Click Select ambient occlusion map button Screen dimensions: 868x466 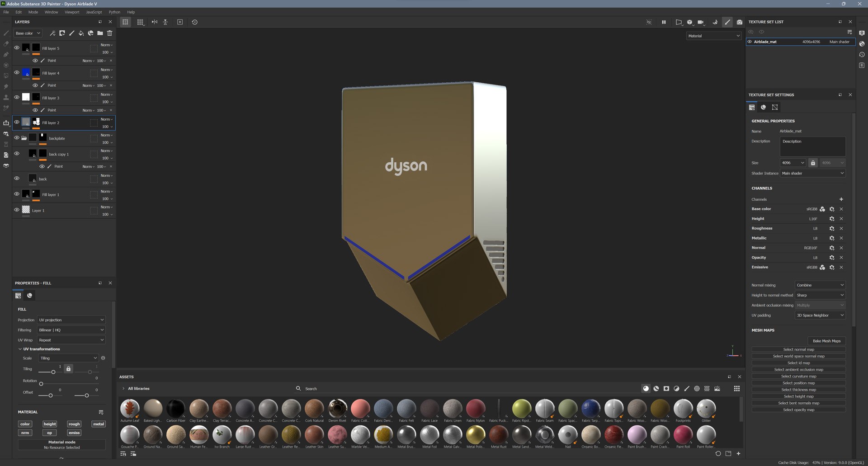click(798, 369)
